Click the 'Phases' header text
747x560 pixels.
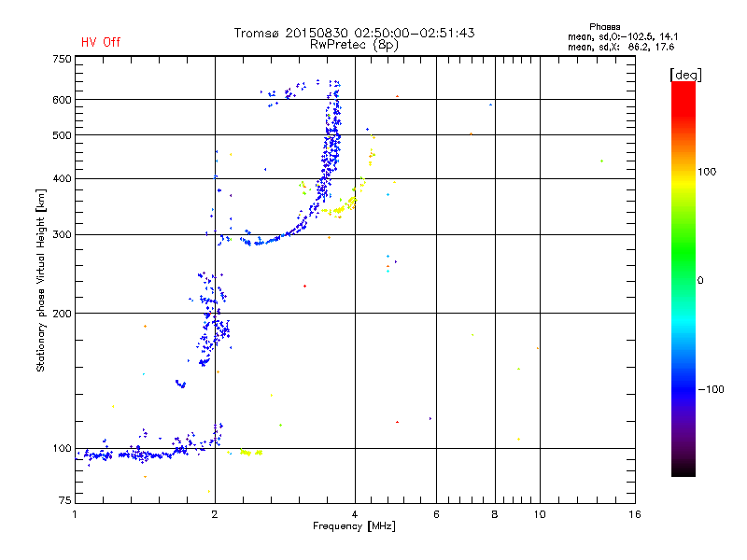tap(604, 27)
